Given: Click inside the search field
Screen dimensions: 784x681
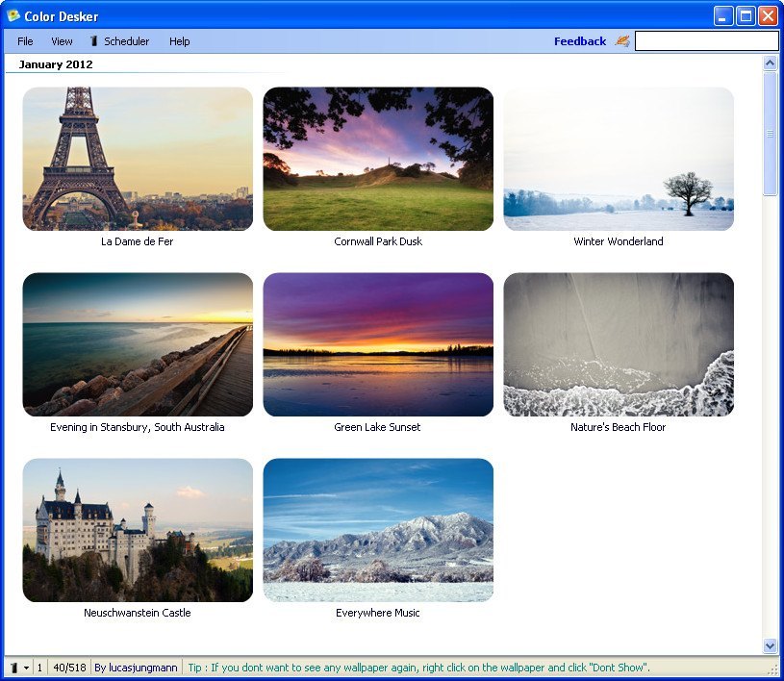Looking at the screenshot, I should [x=707, y=40].
